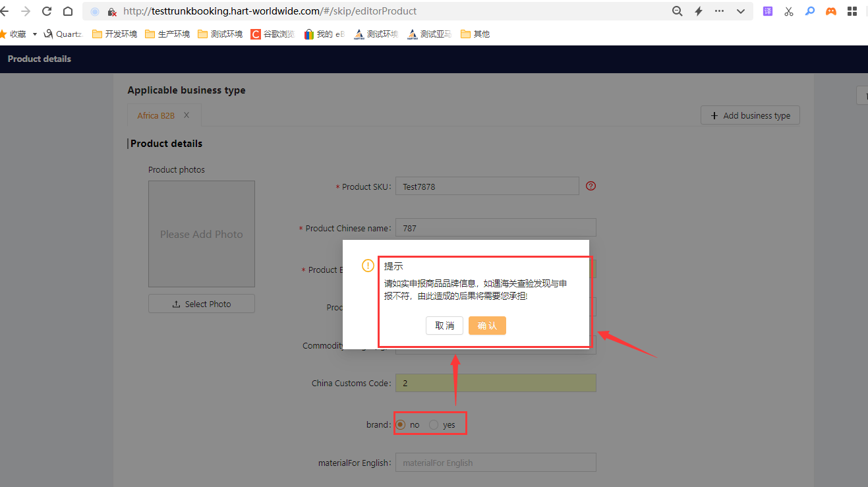Go to the browser home page
The height and width of the screenshot is (487, 868).
tap(68, 11)
